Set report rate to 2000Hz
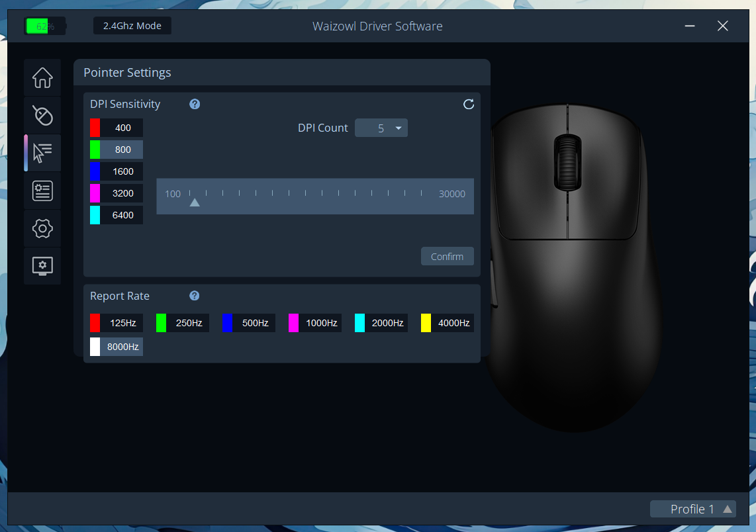This screenshot has height=532, width=756. pos(381,323)
